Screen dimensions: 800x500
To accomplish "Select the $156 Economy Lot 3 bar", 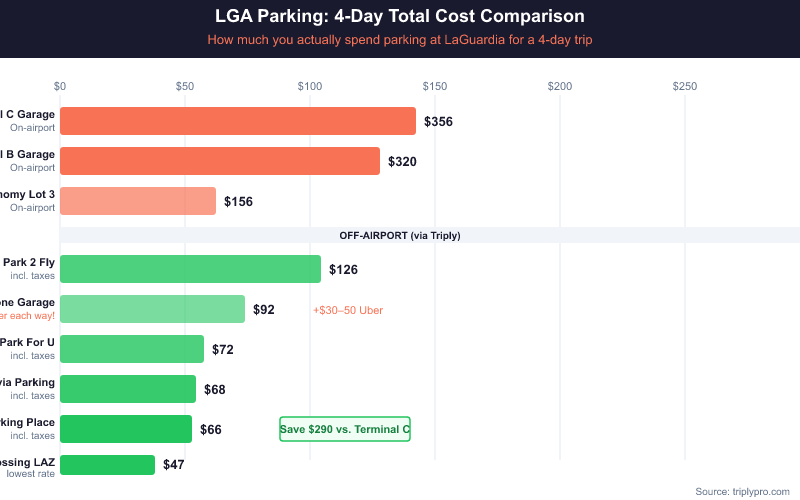I will click(138, 201).
